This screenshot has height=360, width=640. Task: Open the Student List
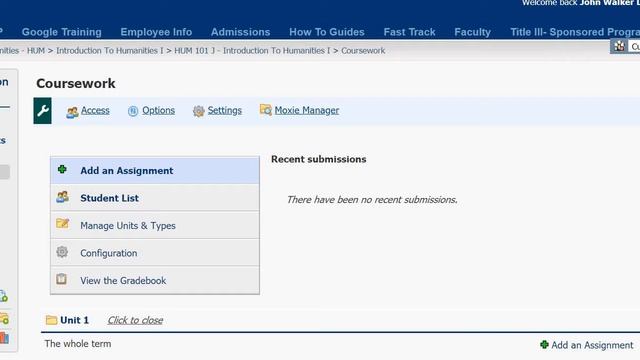[155, 198]
